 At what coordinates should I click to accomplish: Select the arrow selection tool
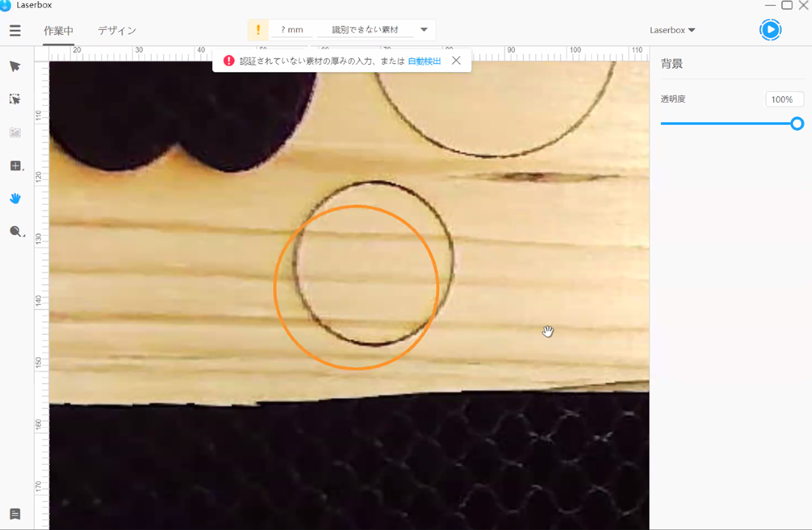click(15, 67)
